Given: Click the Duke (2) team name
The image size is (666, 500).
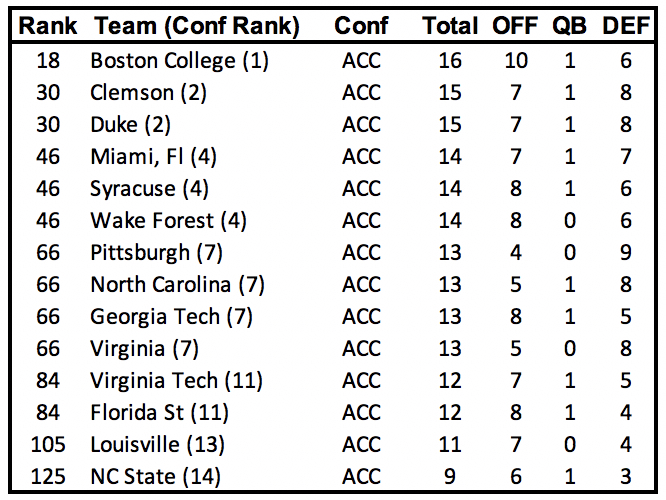Looking at the screenshot, I should click(x=131, y=124).
